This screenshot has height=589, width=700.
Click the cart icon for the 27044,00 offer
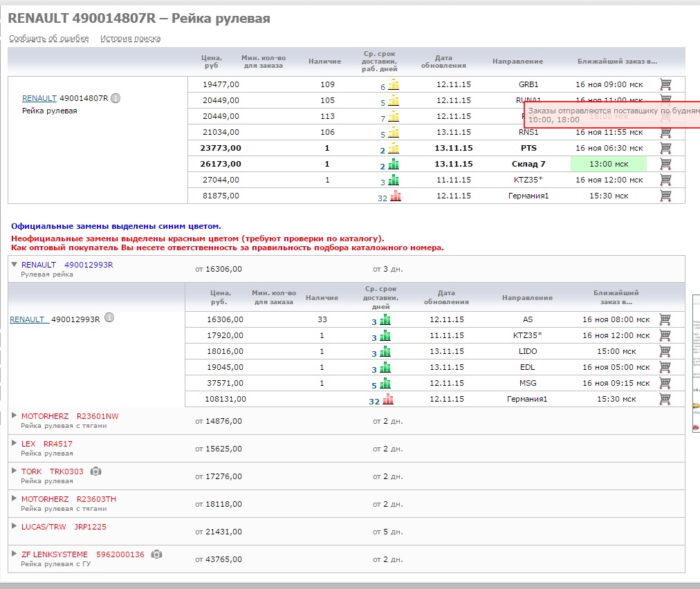pyautogui.click(x=665, y=180)
